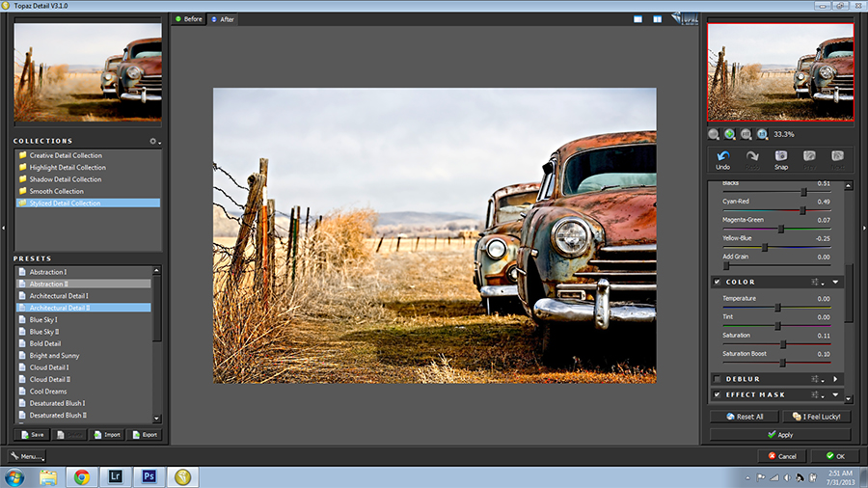The width and height of the screenshot is (868, 488).
Task: Collapse the Effect Mask section arrow
Action: tap(835, 394)
